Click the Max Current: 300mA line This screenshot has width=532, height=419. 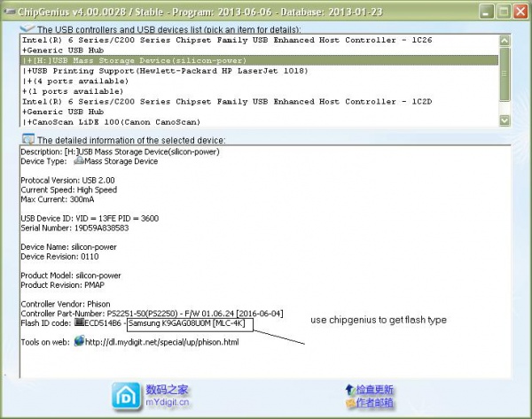tap(58, 199)
